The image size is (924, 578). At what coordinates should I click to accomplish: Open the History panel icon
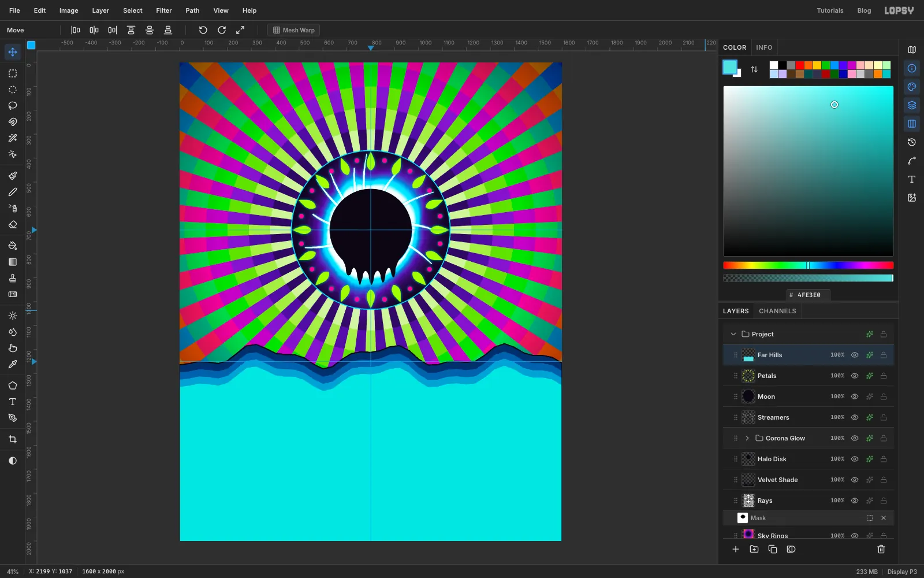(912, 142)
